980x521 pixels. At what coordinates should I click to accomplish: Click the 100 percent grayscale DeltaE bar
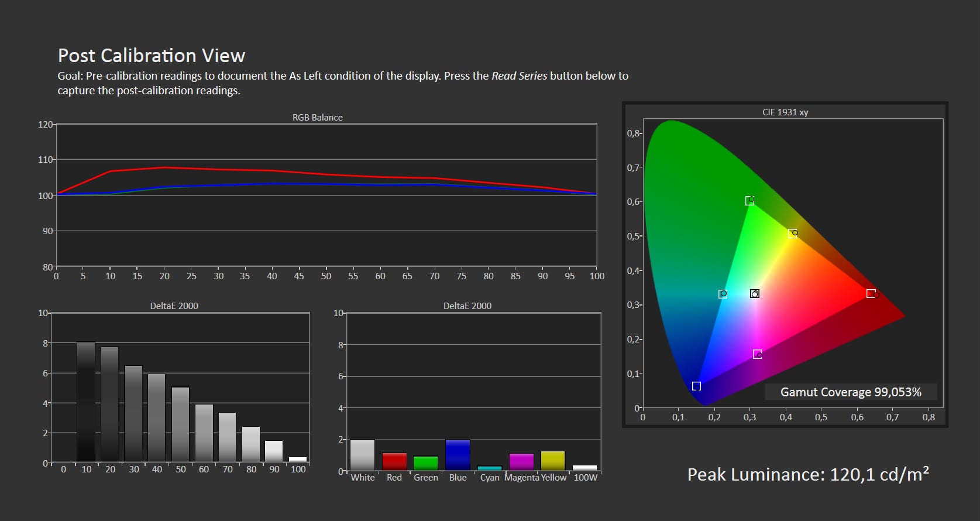(298, 460)
